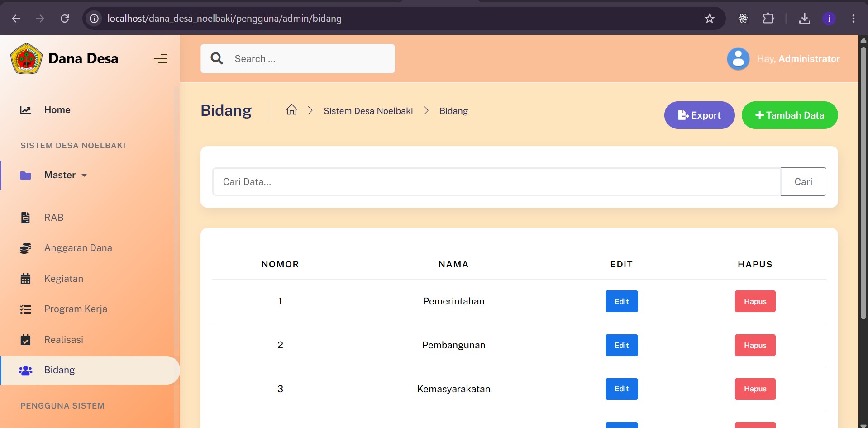The width and height of the screenshot is (868, 428).
Task: Click the browser forward arrow
Action: 40,19
